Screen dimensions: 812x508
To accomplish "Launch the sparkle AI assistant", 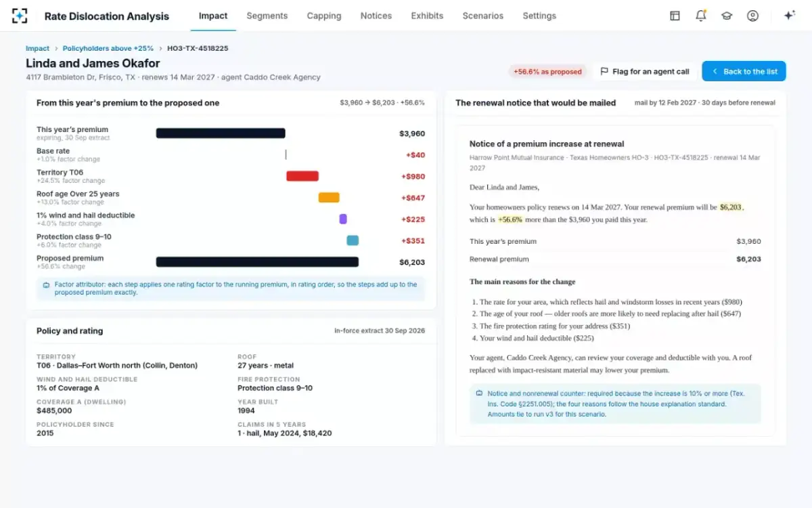I will pyautogui.click(x=789, y=16).
